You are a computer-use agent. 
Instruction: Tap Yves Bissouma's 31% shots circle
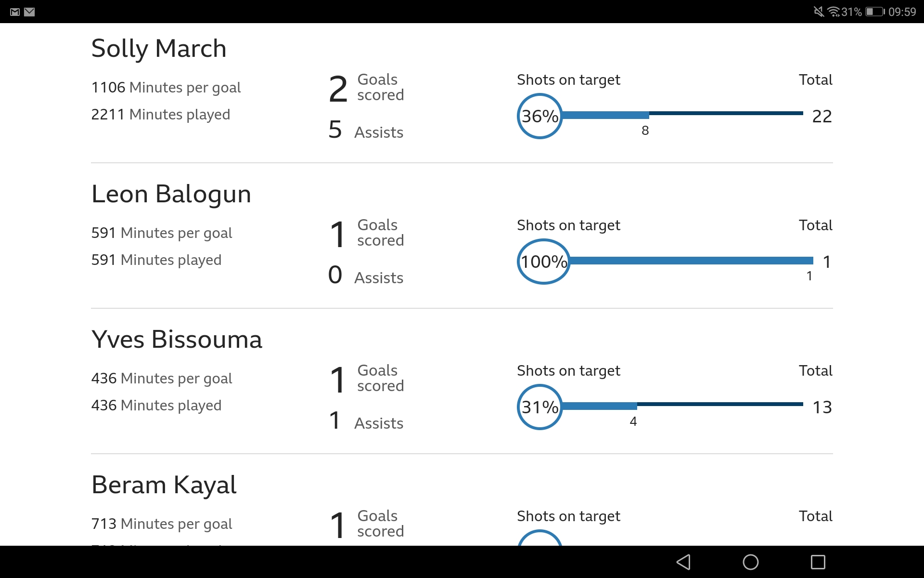click(540, 407)
